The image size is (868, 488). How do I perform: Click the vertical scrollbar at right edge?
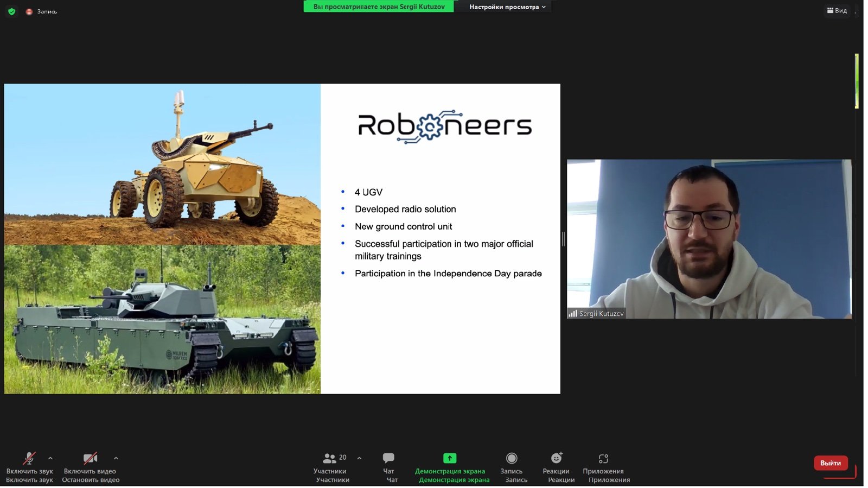pyautogui.click(x=857, y=81)
